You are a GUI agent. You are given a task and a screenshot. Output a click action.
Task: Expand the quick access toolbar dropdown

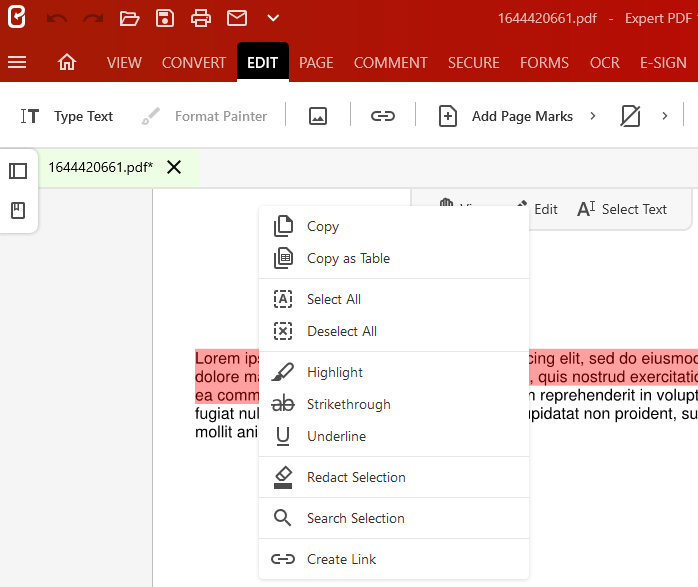click(x=273, y=18)
